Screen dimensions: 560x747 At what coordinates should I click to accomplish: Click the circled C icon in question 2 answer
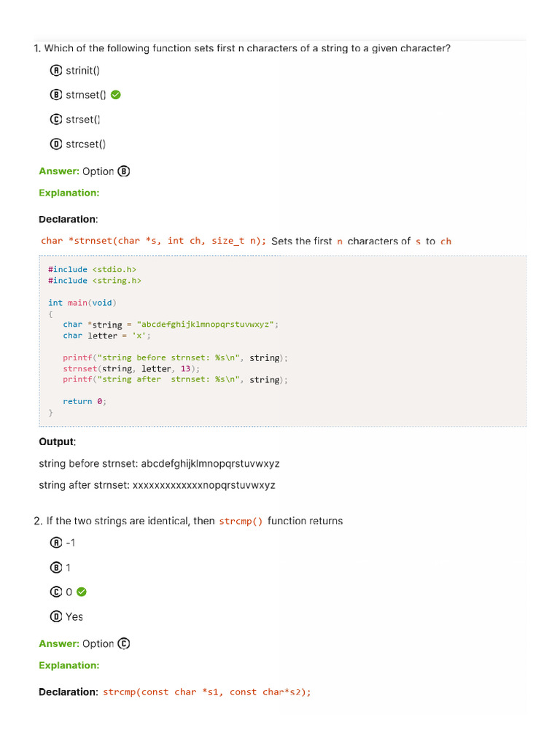(x=124, y=643)
